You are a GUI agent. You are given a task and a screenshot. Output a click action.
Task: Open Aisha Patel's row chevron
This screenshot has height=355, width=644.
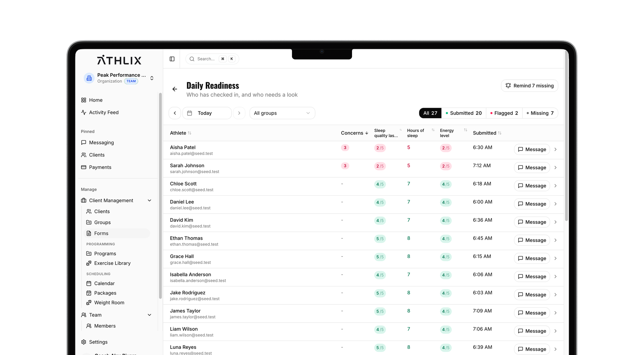(x=555, y=150)
